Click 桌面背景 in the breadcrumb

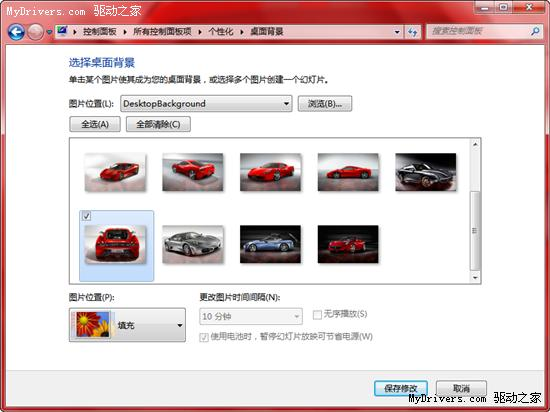tap(267, 32)
